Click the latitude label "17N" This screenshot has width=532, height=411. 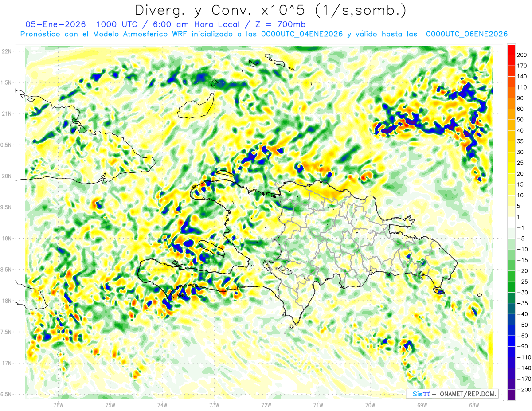point(7,363)
